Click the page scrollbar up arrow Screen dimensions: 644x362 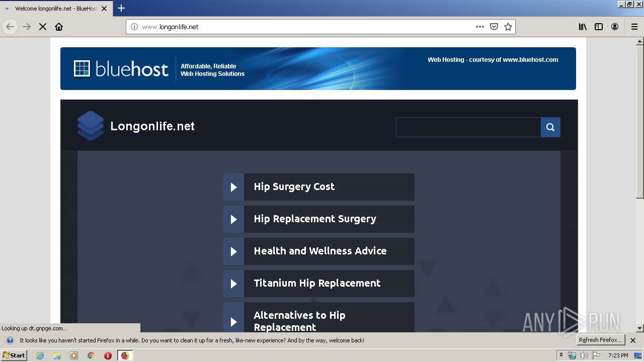(640, 41)
